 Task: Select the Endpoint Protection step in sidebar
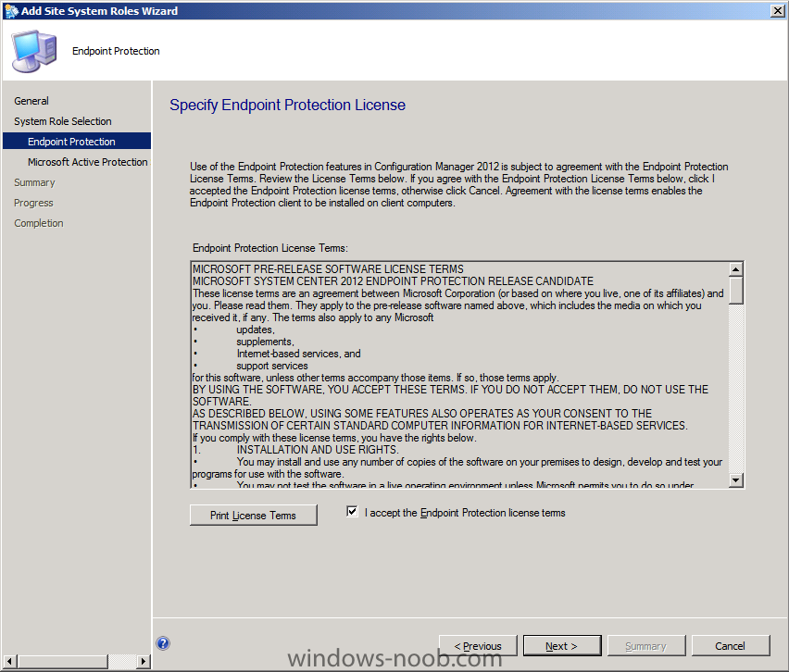pos(77,142)
